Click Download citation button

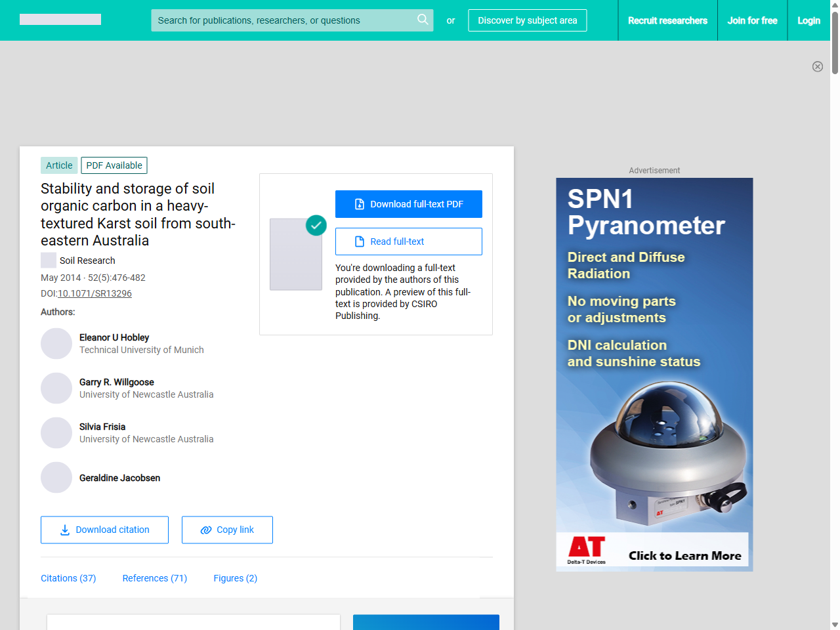click(x=104, y=530)
